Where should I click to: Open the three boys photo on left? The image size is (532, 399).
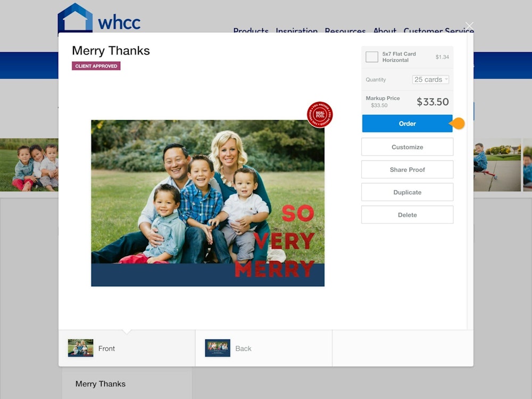point(29,165)
